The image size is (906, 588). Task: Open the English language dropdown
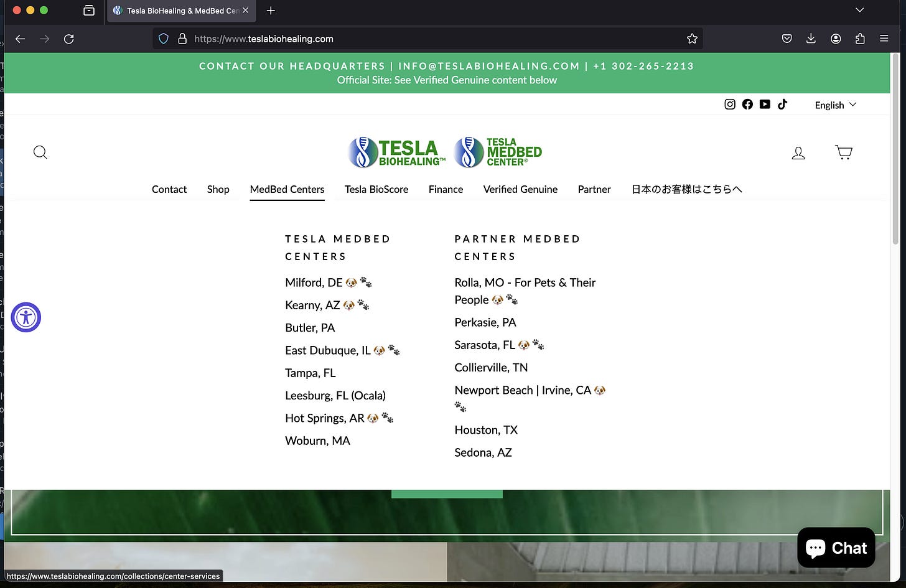pos(836,105)
